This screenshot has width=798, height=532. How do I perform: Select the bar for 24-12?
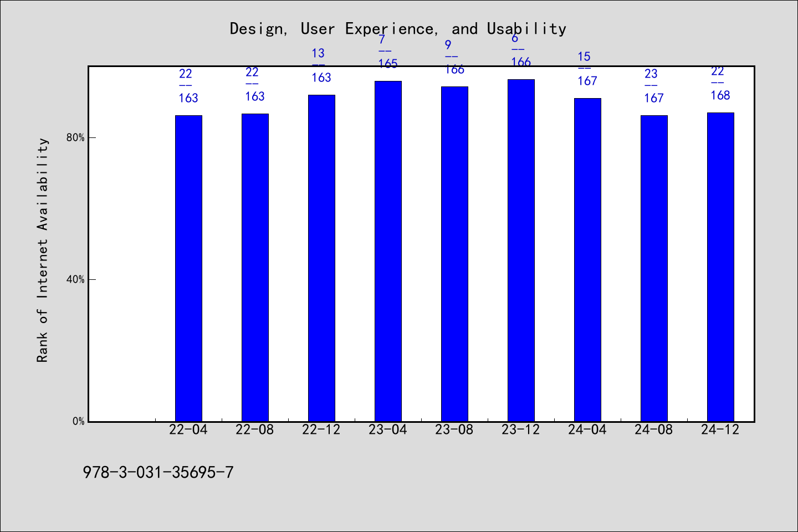(x=720, y=267)
